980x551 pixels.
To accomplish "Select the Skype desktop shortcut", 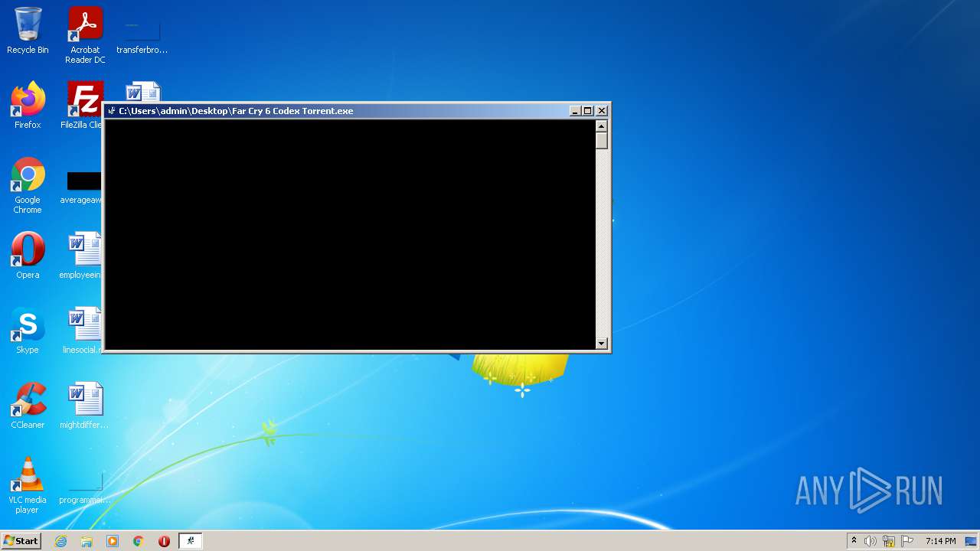I will coord(28,331).
